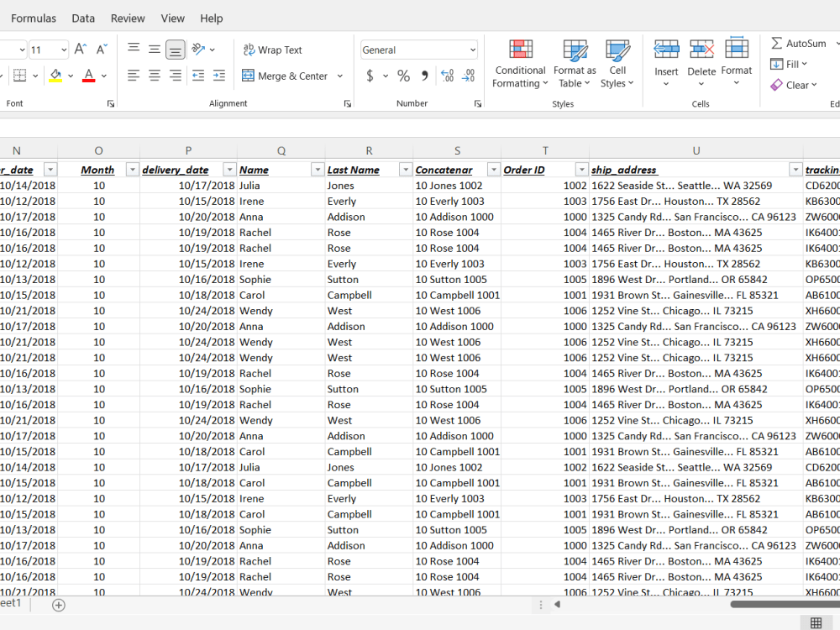This screenshot has width=840, height=630.
Task: Select column header S
Action: click(457, 151)
